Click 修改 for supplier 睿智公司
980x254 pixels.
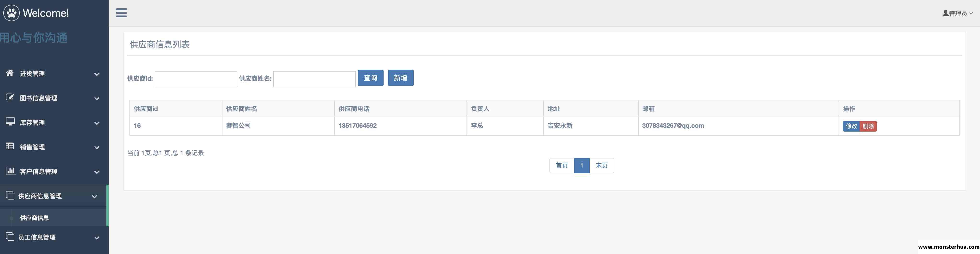852,126
